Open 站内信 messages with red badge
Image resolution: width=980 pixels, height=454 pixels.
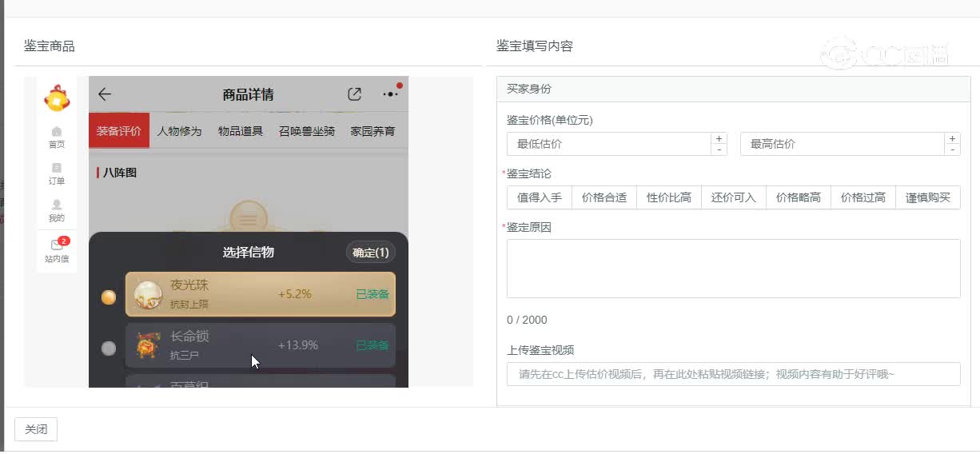coord(57,250)
